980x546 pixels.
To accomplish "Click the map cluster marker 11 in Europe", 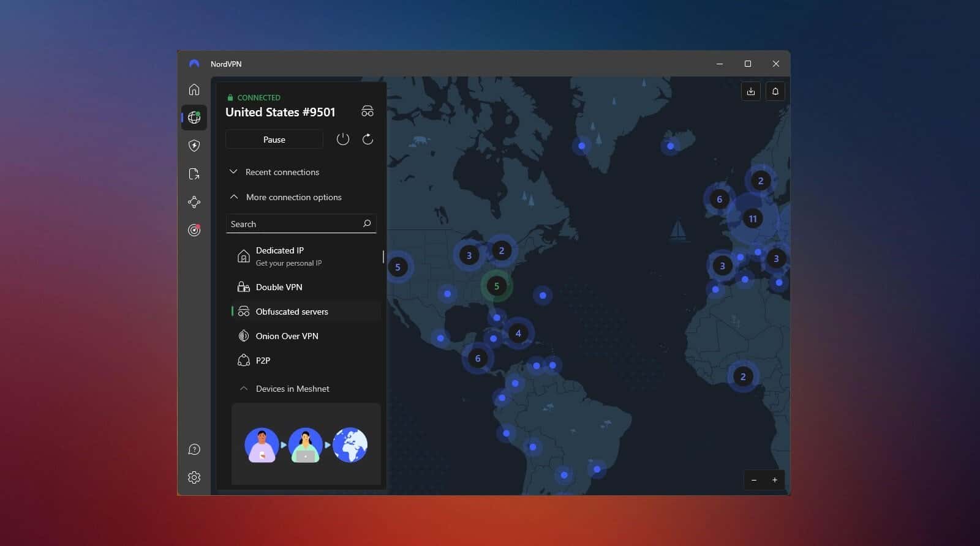I will (753, 219).
